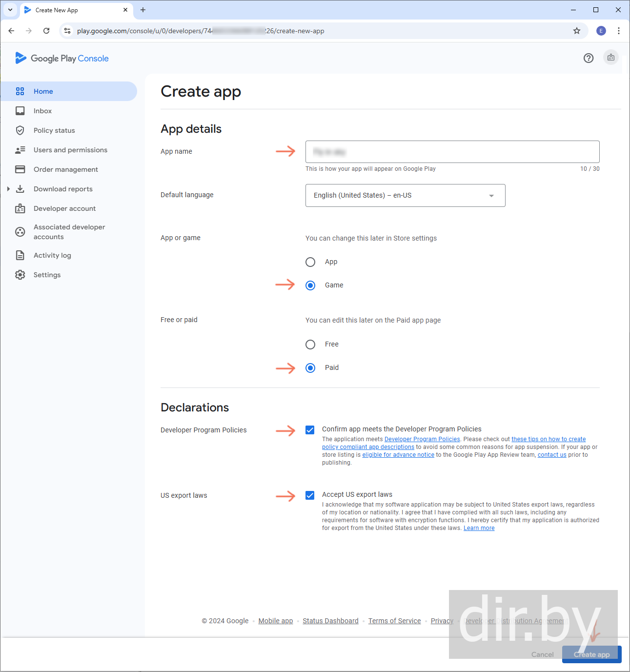Click the Settings gear icon in sidebar
The width and height of the screenshot is (630, 672).
20,275
